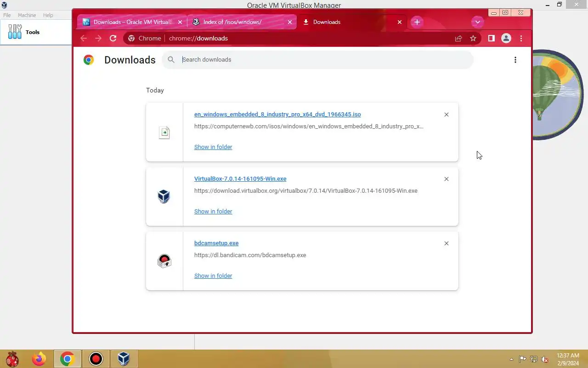Open File menu in VirtualBox Manager

(x=7, y=15)
